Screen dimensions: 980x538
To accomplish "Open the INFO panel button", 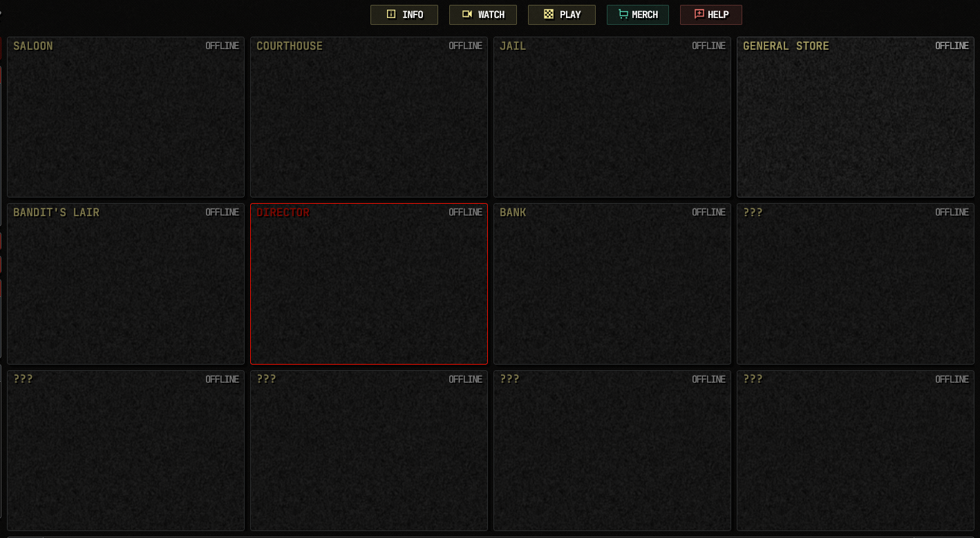I will click(x=404, y=15).
